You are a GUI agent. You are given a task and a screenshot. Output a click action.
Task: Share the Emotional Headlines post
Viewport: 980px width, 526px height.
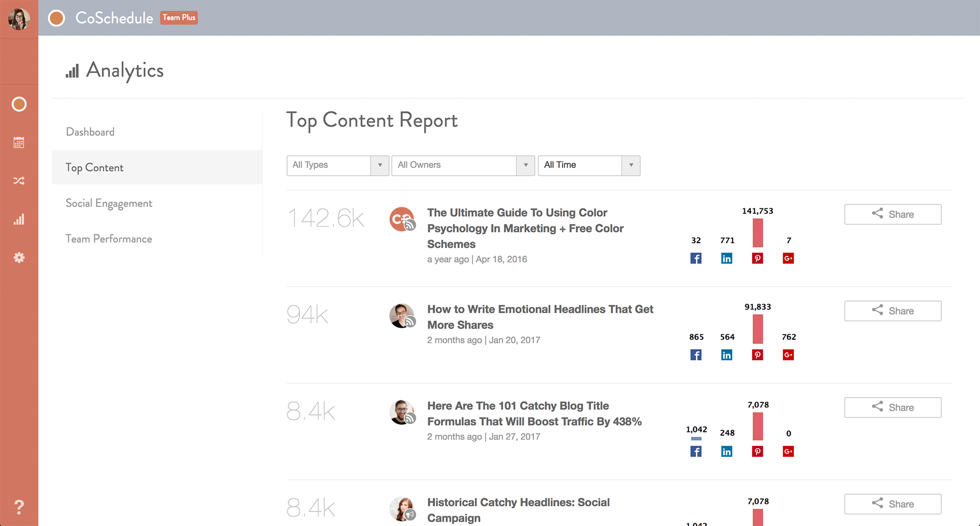click(x=892, y=310)
